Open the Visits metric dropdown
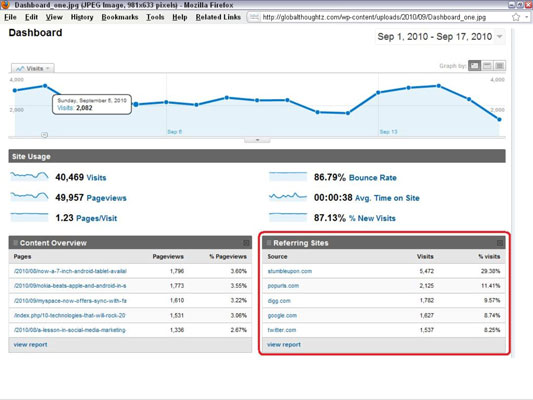The image size is (533, 400). 33,68
